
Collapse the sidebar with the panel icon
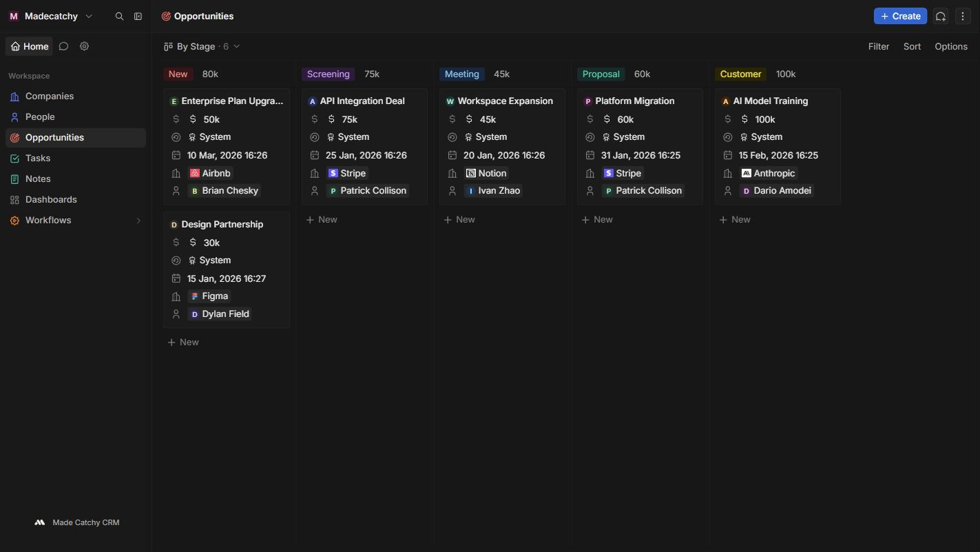[138, 16]
